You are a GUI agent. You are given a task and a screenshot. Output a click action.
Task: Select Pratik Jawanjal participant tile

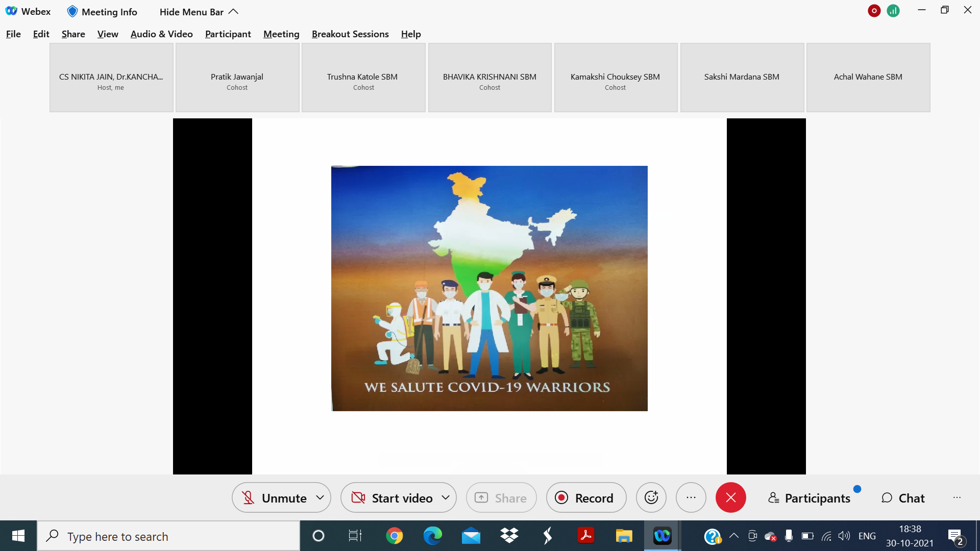pyautogui.click(x=237, y=78)
